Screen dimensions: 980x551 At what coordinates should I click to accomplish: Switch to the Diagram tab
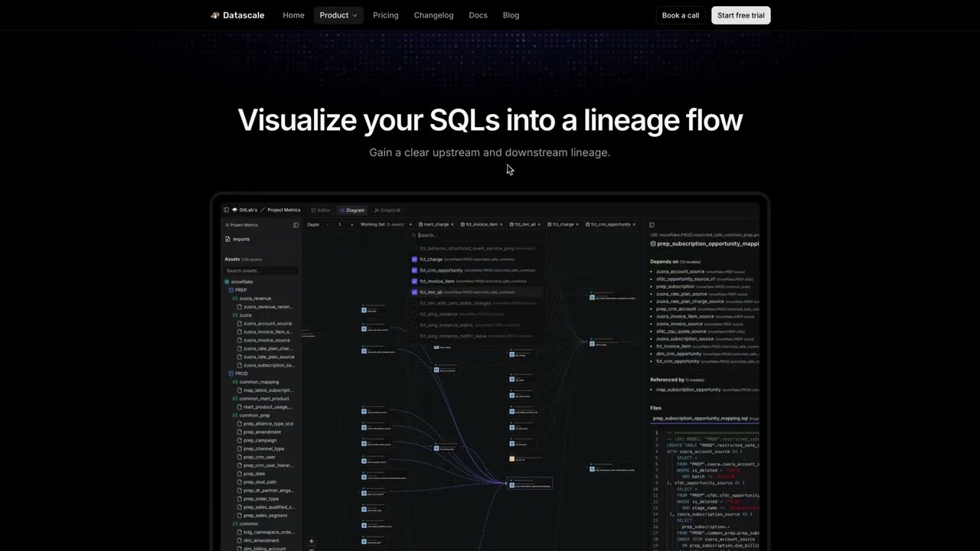tap(352, 210)
